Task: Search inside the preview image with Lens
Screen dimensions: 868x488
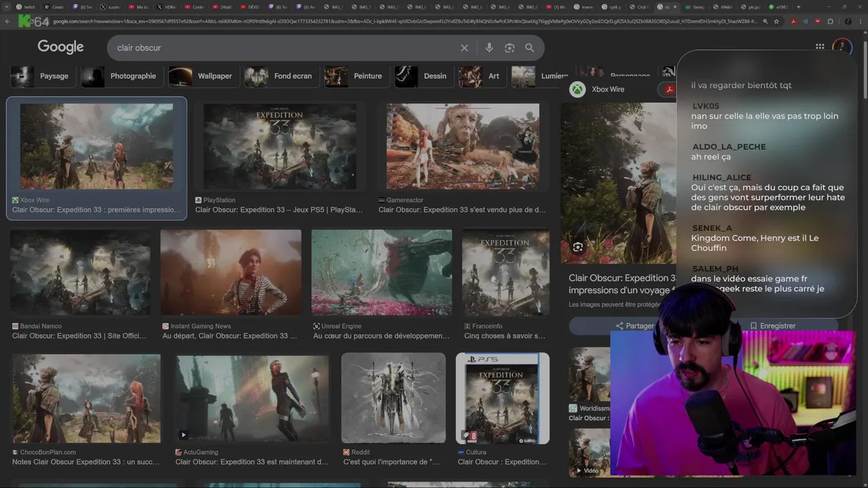Action: click(578, 247)
